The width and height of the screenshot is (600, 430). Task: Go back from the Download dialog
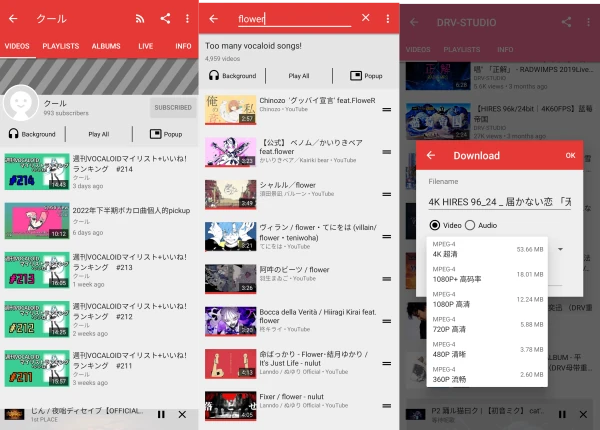pos(431,155)
